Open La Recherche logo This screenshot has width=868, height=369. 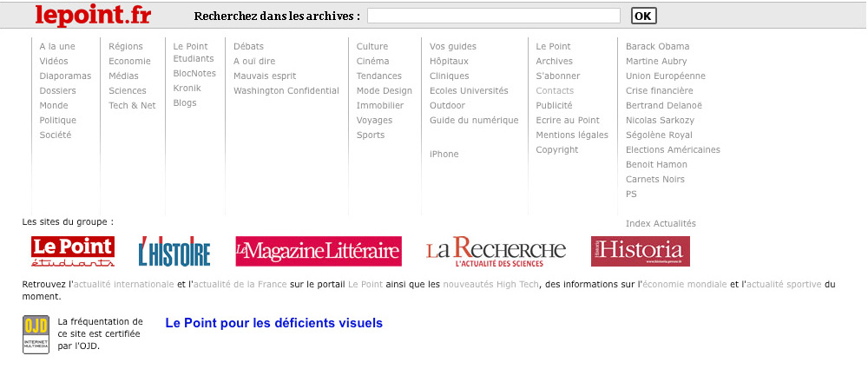[496, 252]
